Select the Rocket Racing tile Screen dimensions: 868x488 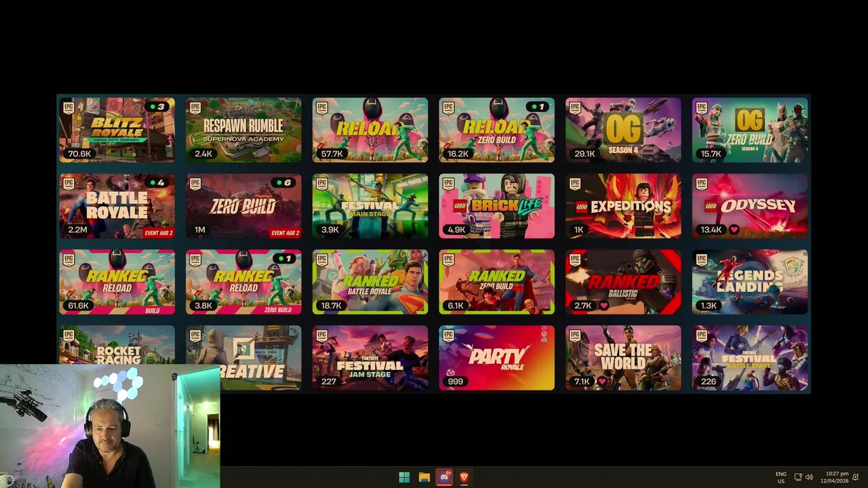click(x=117, y=345)
